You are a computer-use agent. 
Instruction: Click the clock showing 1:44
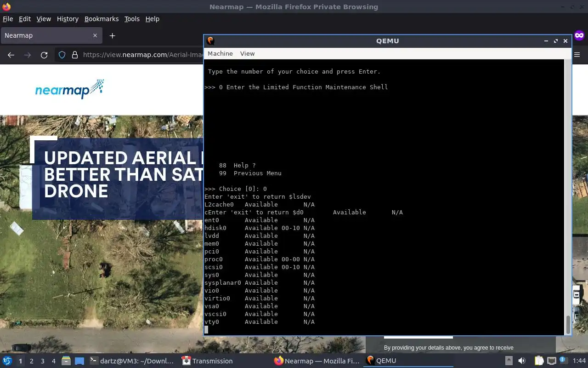[x=579, y=361]
